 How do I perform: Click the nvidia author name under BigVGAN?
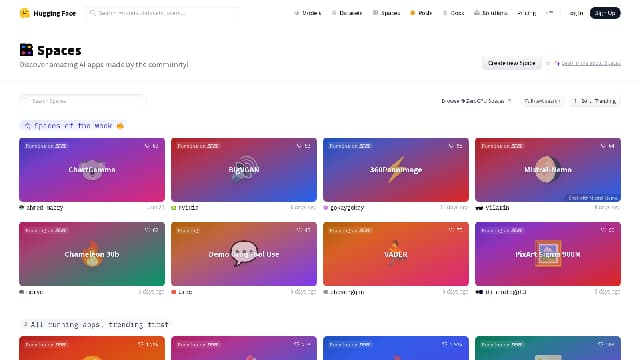(x=188, y=208)
